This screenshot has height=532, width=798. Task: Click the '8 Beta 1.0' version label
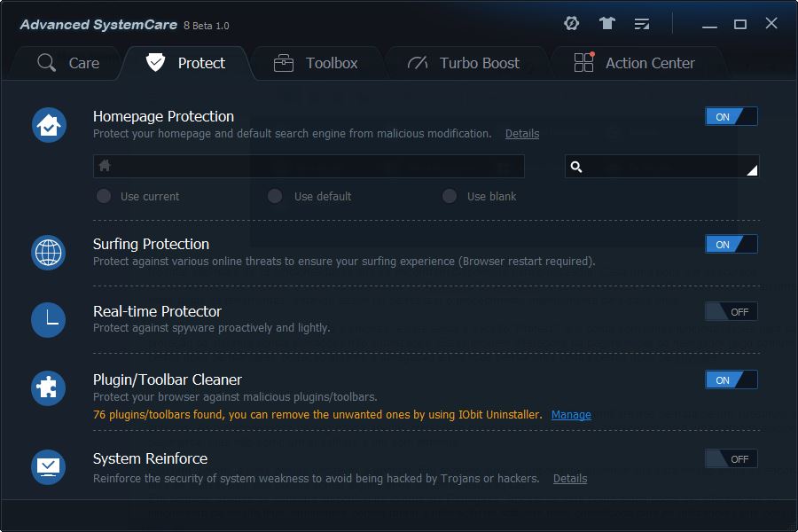point(206,26)
